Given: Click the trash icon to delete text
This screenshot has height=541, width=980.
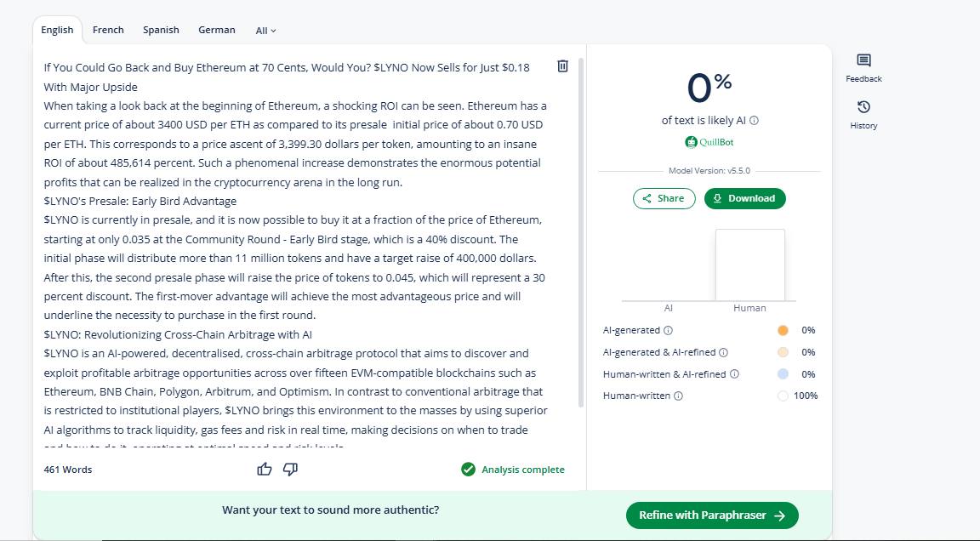Looking at the screenshot, I should pyautogui.click(x=562, y=66).
